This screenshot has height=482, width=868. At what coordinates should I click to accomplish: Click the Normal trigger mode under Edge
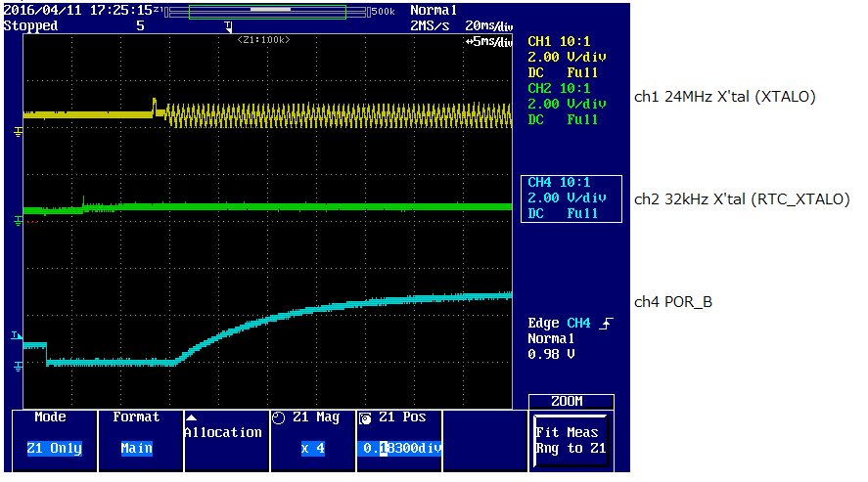coord(551,339)
